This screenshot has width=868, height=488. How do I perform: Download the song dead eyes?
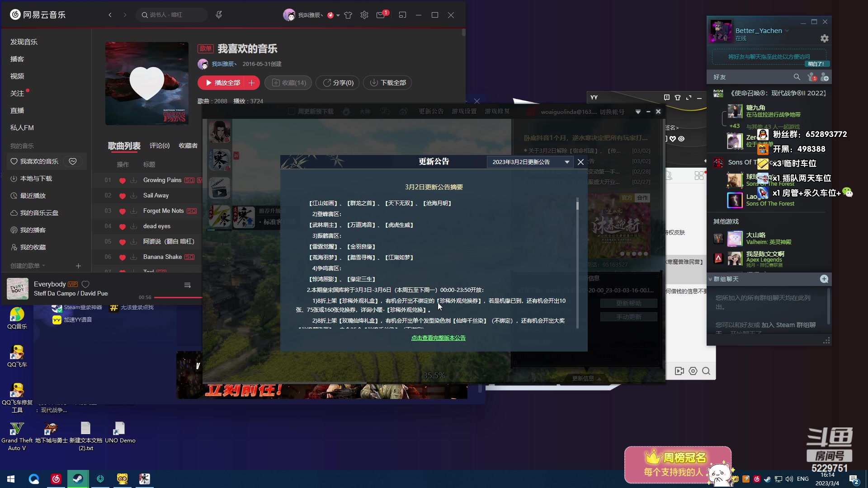click(134, 226)
